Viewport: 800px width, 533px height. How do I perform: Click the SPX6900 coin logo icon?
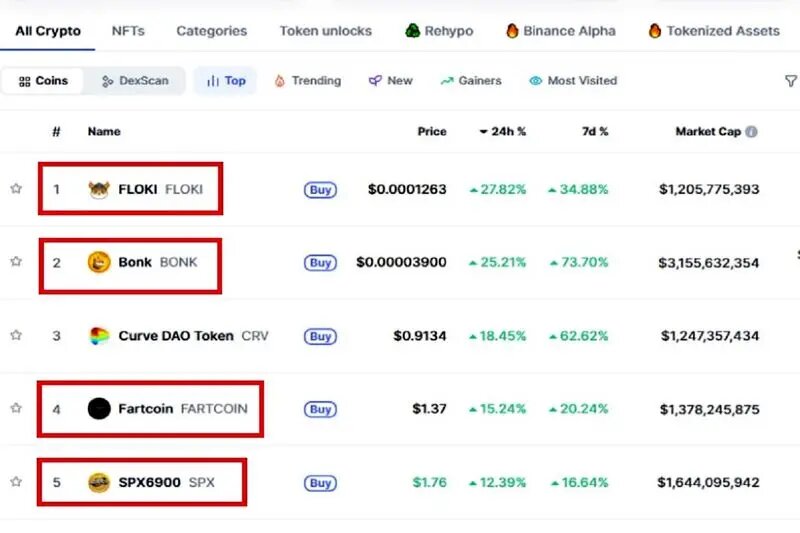[98, 483]
